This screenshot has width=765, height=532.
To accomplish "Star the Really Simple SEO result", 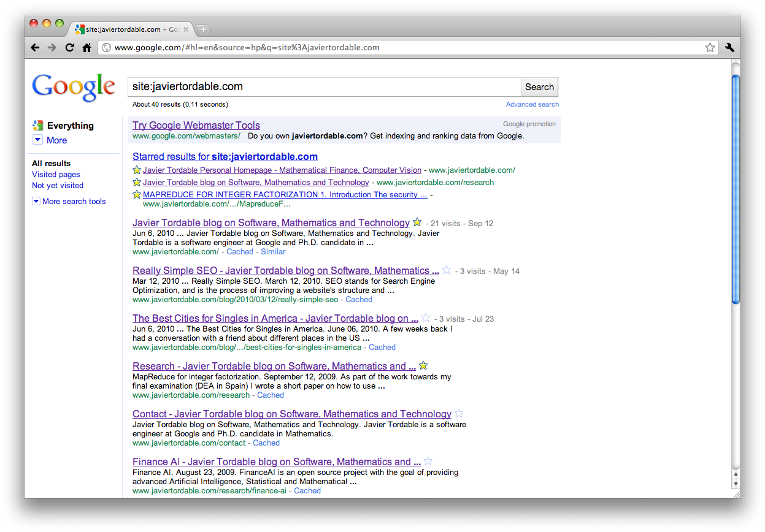I will click(x=447, y=270).
